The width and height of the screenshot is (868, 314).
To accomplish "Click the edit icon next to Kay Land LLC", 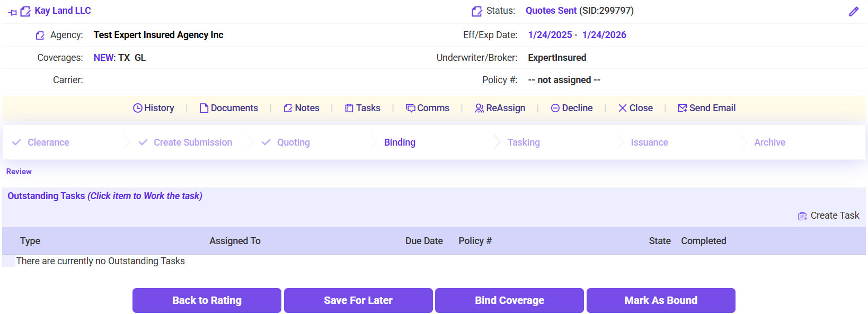I will pyautogui.click(x=25, y=11).
